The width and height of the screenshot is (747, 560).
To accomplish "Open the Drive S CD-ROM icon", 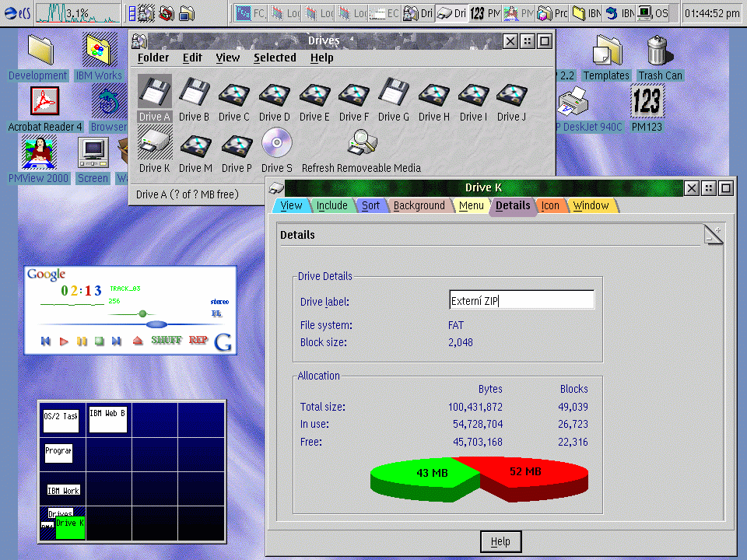I will pyautogui.click(x=277, y=143).
